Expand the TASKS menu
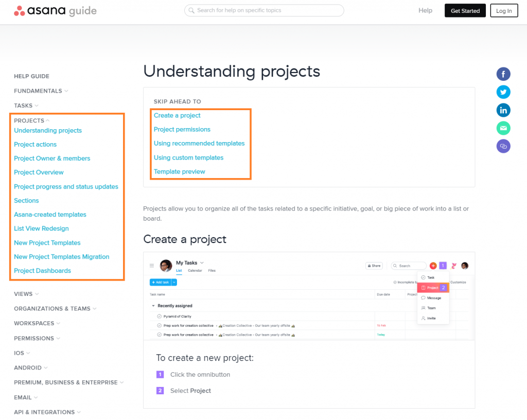Screen dimensions: 527x420 pos(26,106)
